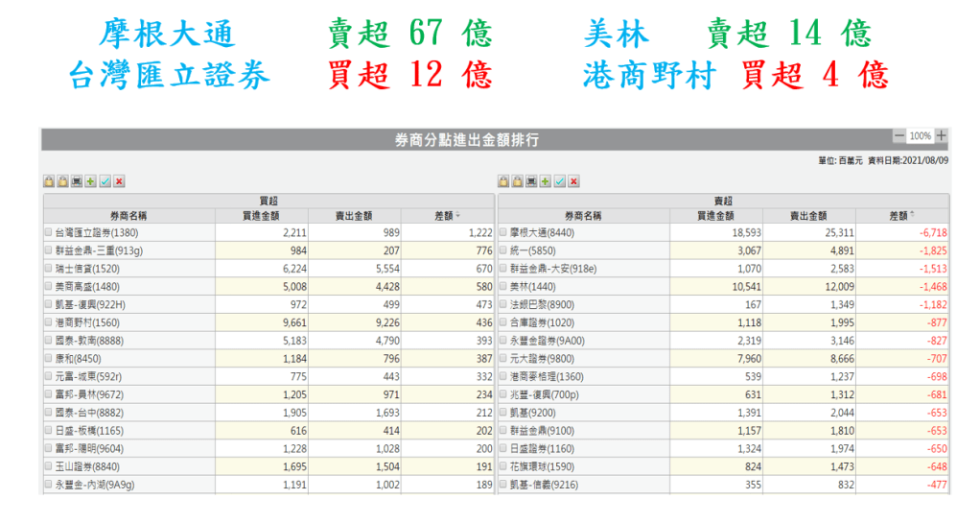
Task: Click the green plus icon above 買超 table
Action: pos(90,181)
